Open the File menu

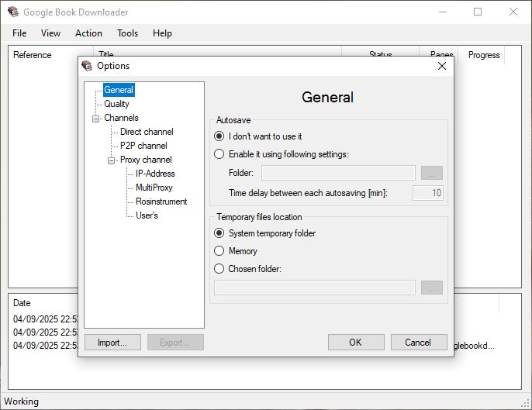click(19, 33)
